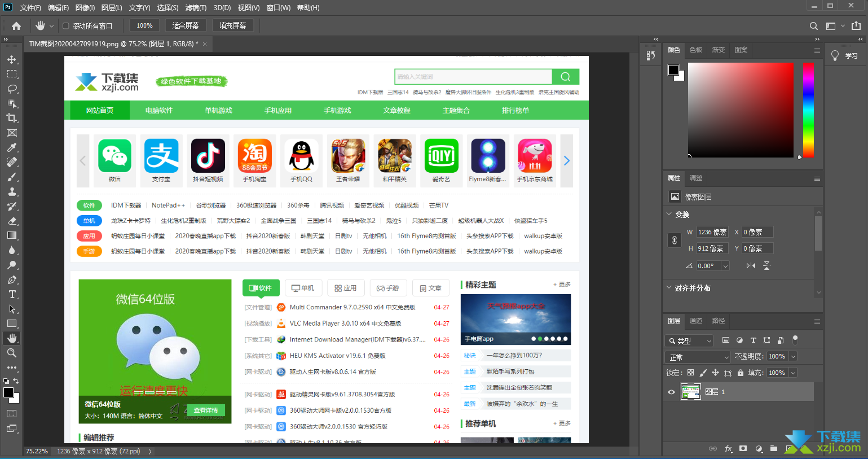Toggle Quick Mask mode icon
This screenshot has width=868, height=459.
(x=12, y=414)
